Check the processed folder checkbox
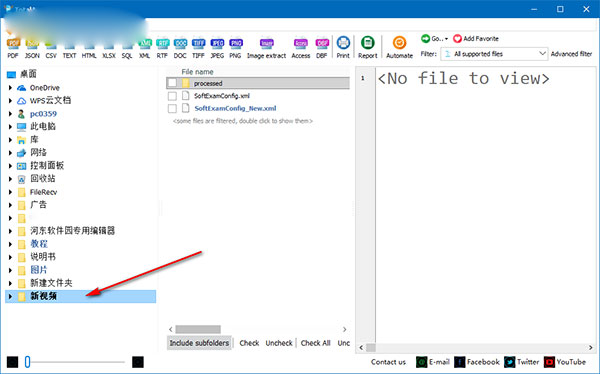600x374 pixels. pos(172,83)
